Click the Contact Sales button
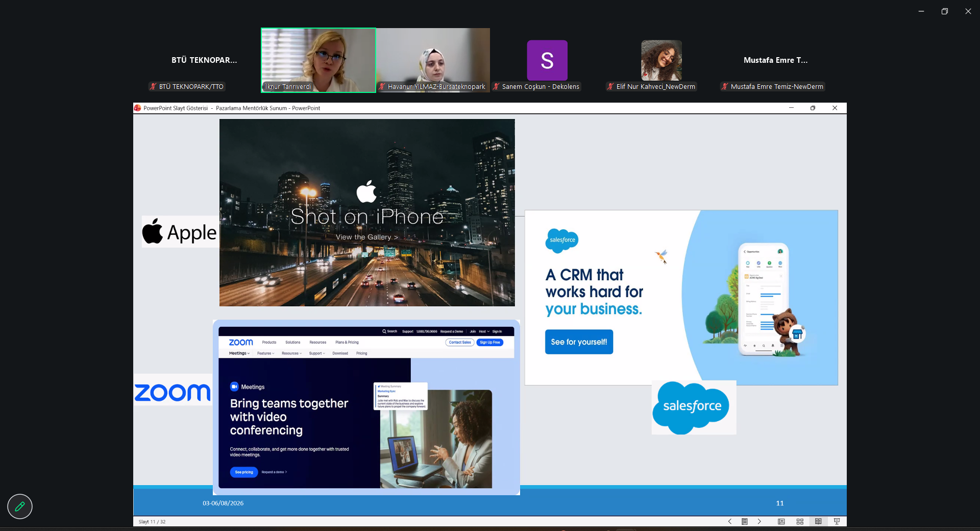Image resolution: width=980 pixels, height=531 pixels. pyautogui.click(x=460, y=342)
